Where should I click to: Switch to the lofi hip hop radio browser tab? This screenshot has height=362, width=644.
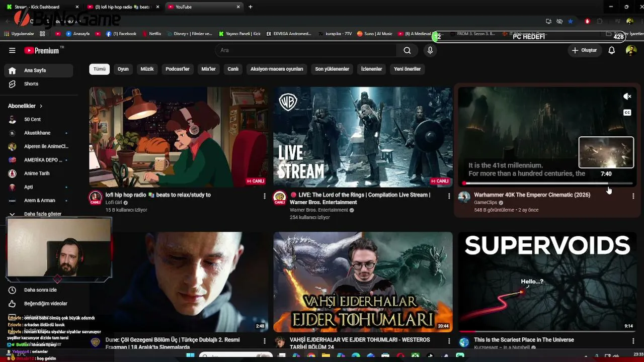click(x=123, y=7)
